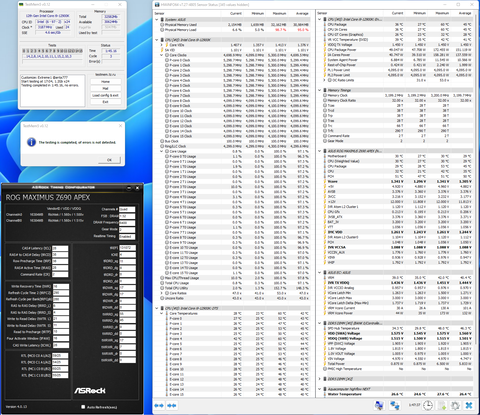
Task: Click the HWiNFO expand columns left arrows icon
Action: pyautogui.click(x=159, y=405)
